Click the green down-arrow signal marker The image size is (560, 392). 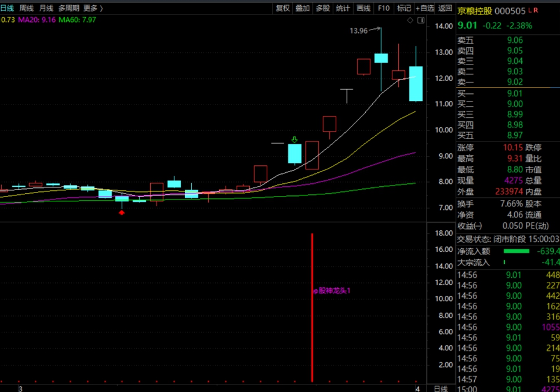(x=294, y=139)
